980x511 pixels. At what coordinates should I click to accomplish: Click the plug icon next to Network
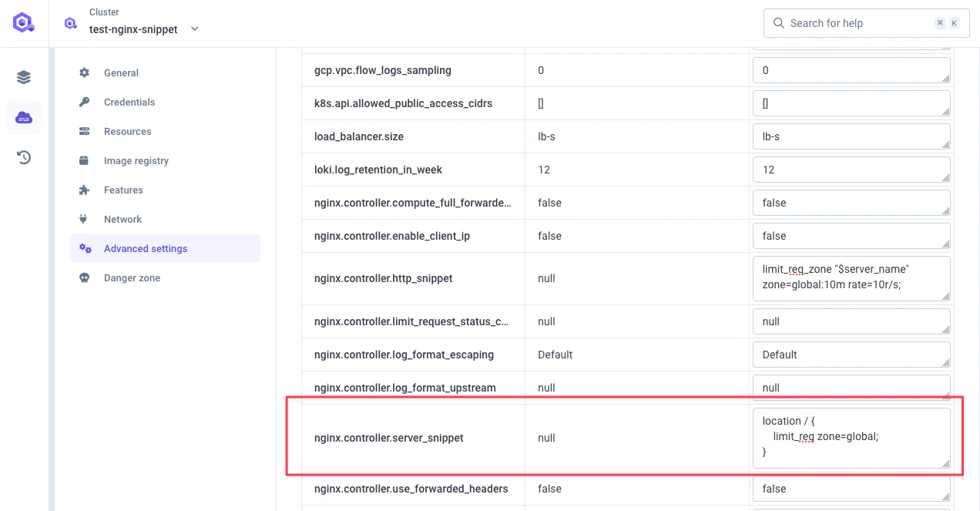point(84,219)
